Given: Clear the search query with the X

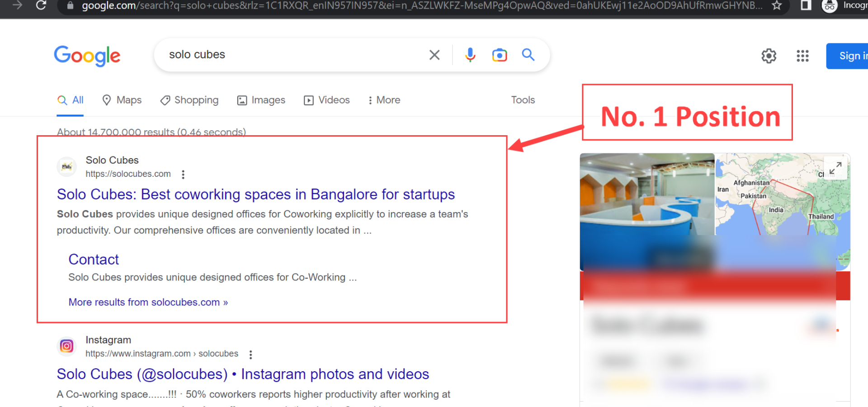Looking at the screenshot, I should coord(434,55).
